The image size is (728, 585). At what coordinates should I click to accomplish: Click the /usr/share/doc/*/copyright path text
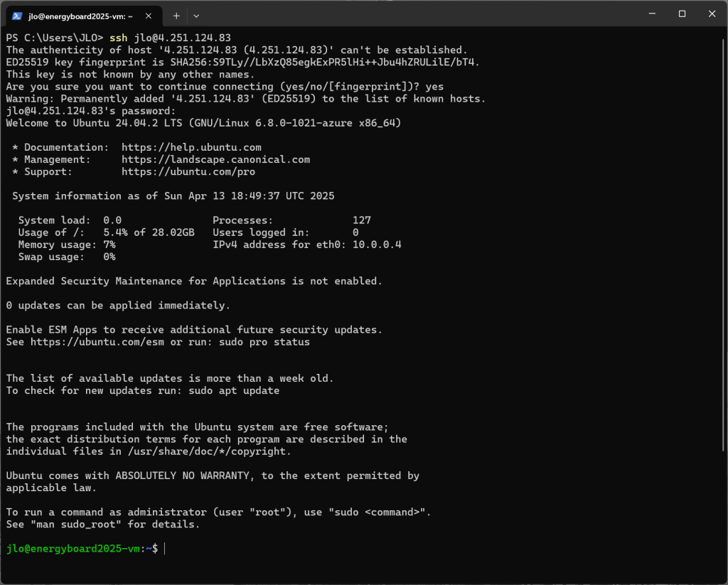point(207,451)
